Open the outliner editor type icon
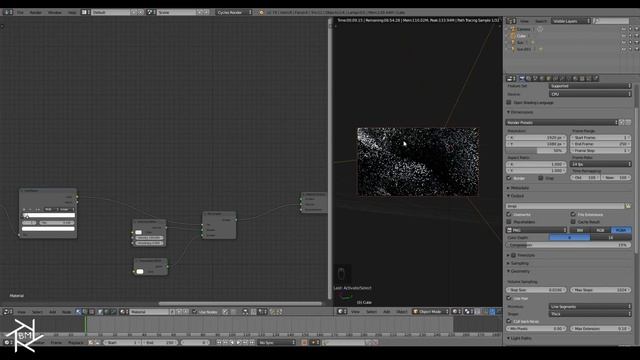This screenshot has width=640, height=360. click(511, 21)
